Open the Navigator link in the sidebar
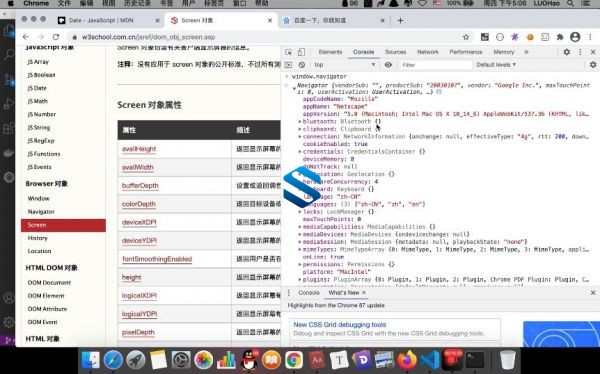The height and width of the screenshot is (374, 600). (41, 212)
